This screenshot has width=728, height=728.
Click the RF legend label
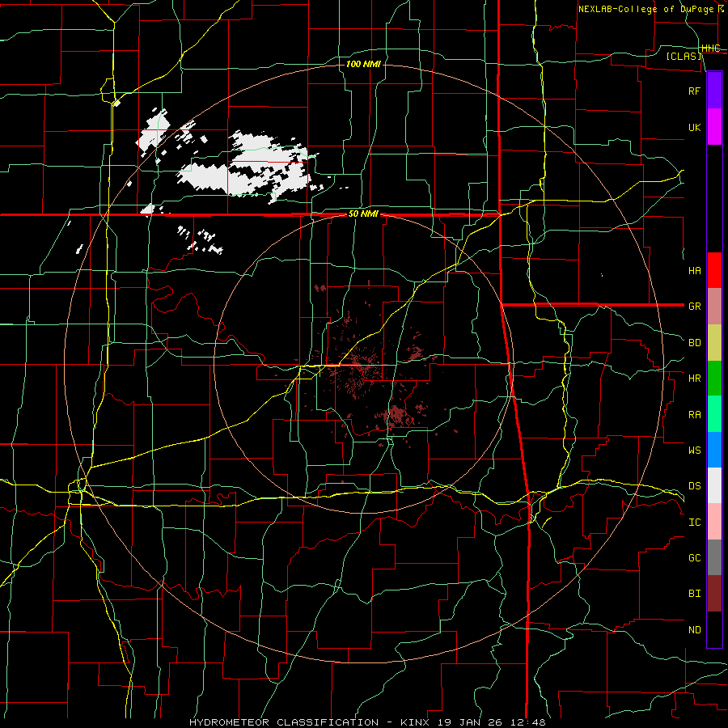click(x=694, y=91)
